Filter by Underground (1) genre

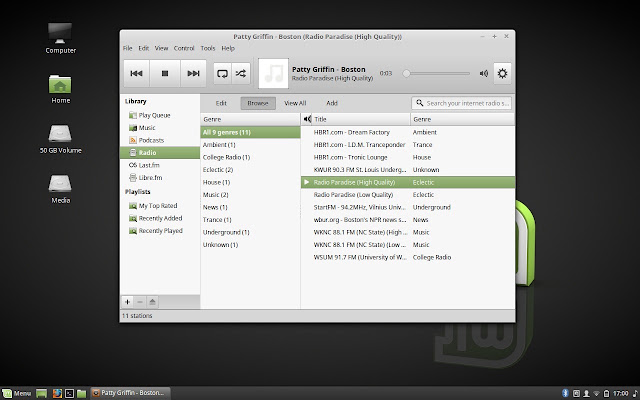coord(250,232)
